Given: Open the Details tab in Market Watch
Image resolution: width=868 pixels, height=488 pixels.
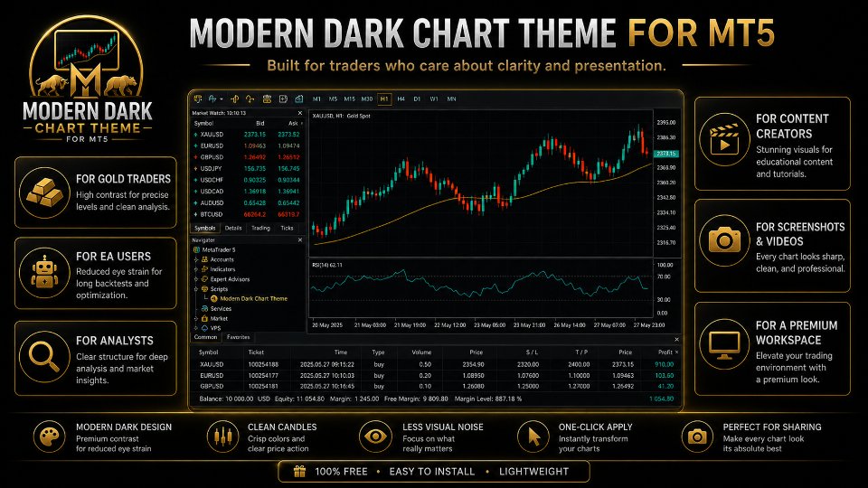Looking at the screenshot, I should pyautogui.click(x=233, y=228).
